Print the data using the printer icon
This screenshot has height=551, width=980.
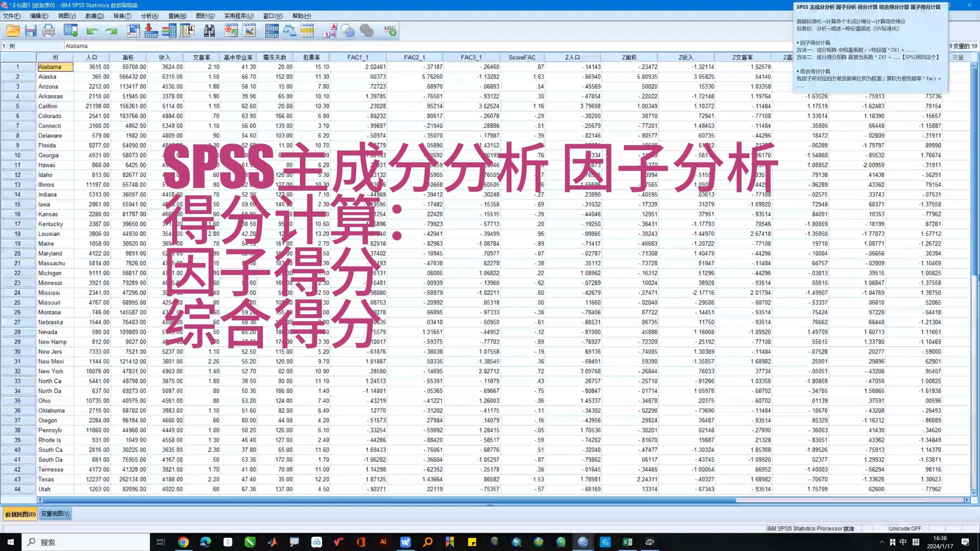tap(49, 31)
